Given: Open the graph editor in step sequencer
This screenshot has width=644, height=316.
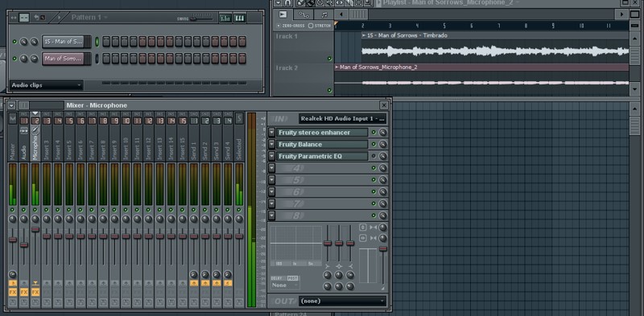Looking at the screenshot, I should (x=225, y=18).
